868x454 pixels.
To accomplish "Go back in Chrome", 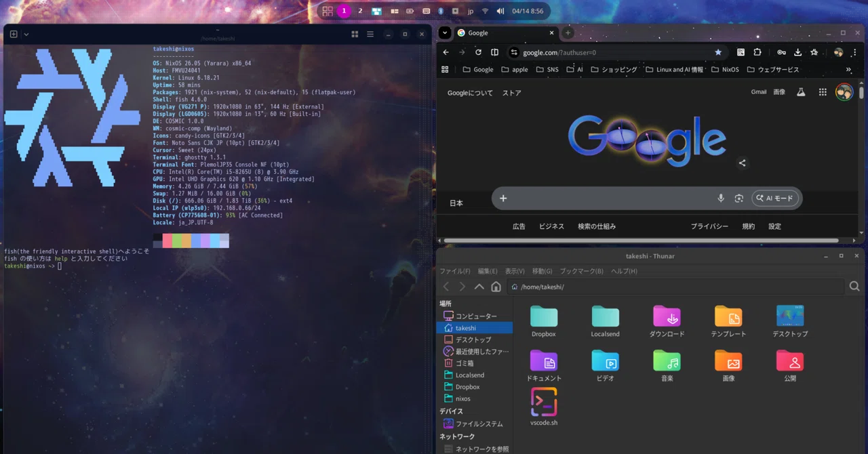I will pos(446,52).
